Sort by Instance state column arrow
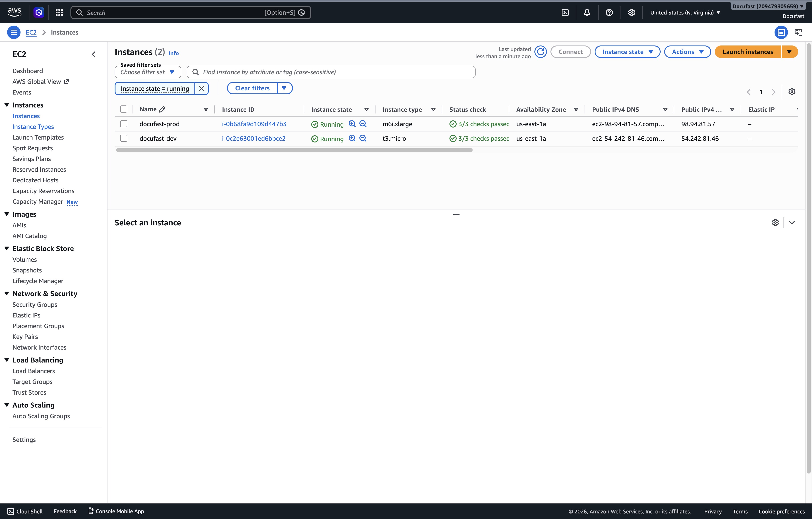 [366, 110]
